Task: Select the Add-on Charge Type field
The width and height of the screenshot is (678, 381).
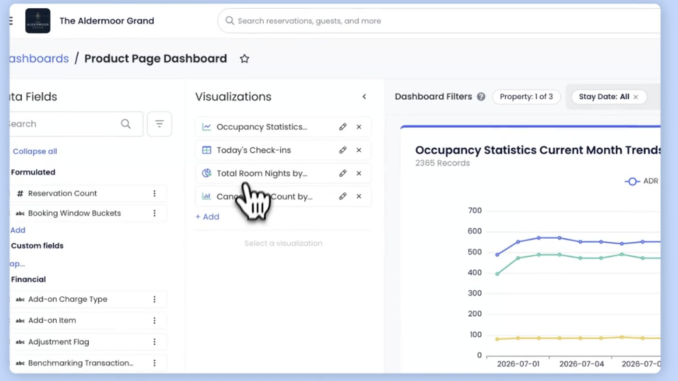Action: [x=88, y=299]
